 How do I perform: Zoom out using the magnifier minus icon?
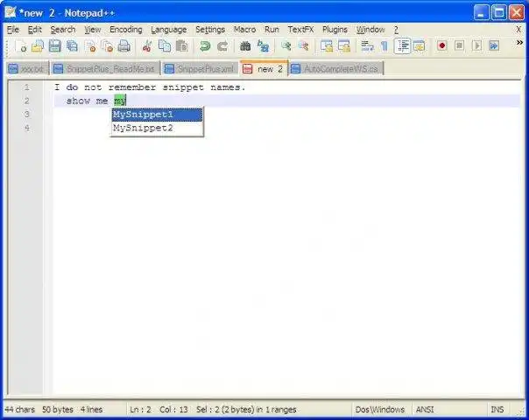click(303, 45)
